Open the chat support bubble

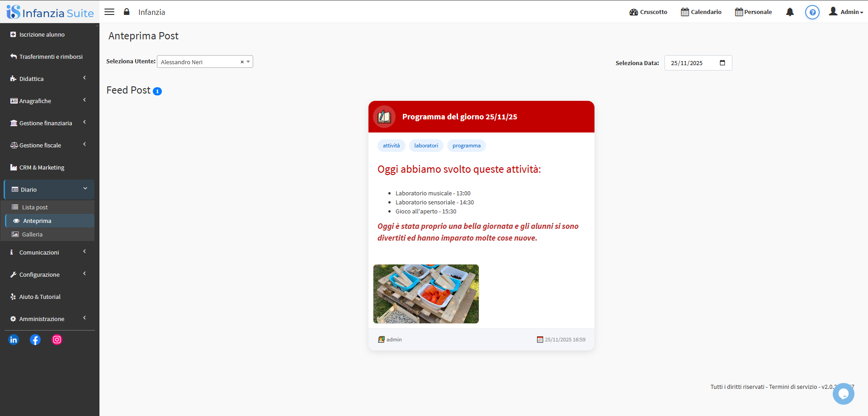(843, 394)
